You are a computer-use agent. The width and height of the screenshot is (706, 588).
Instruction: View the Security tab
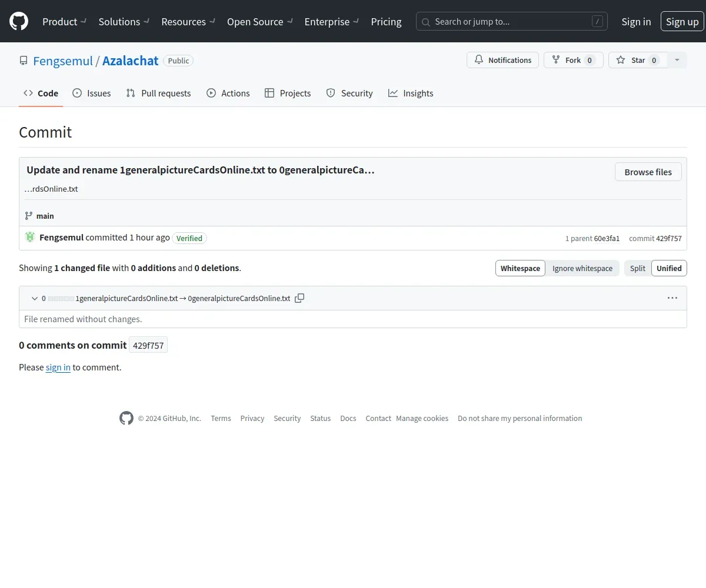(x=349, y=93)
